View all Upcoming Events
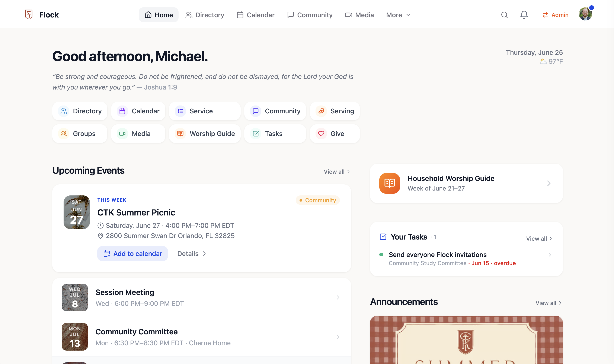The height and width of the screenshot is (364, 614). [x=337, y=172]
